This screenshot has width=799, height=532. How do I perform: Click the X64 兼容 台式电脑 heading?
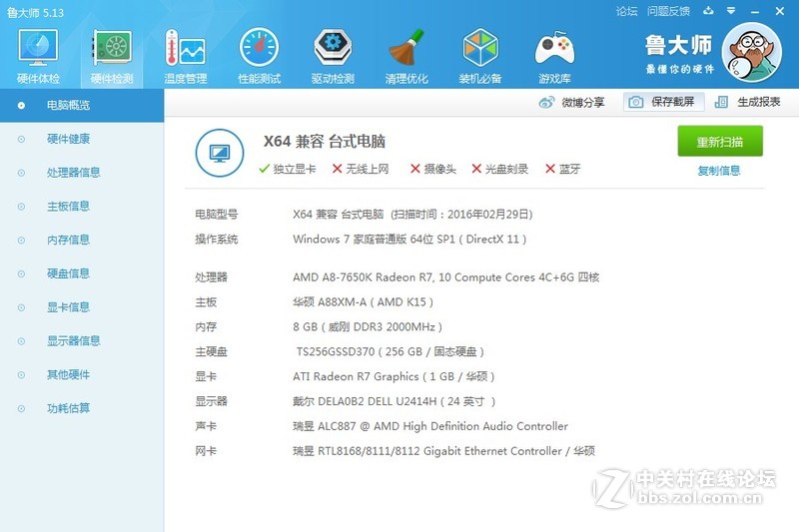324,142
